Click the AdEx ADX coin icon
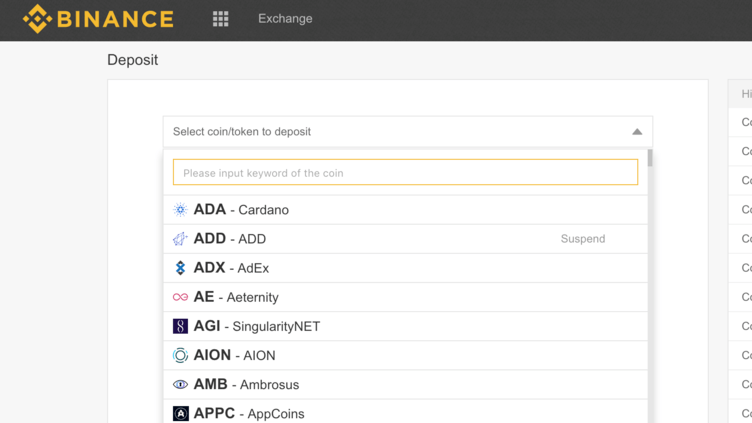Image resolution: width=752 pixels, height=423 pixels. (x=180, y=268)
